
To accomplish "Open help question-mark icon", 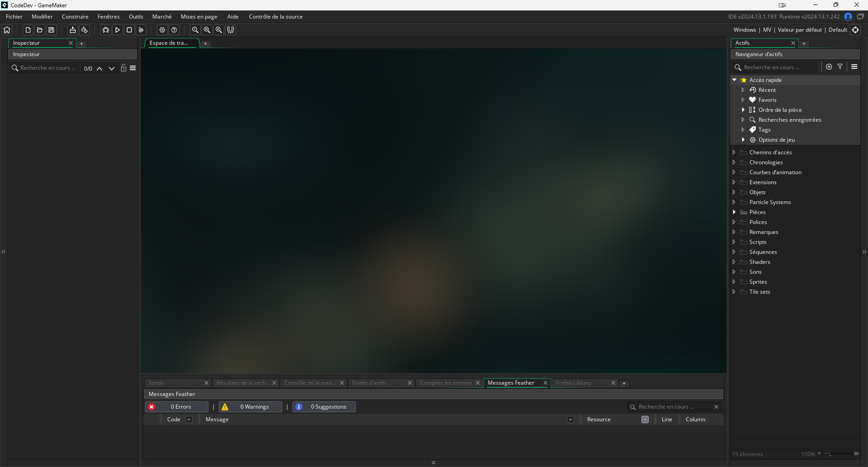I will 174,30.
